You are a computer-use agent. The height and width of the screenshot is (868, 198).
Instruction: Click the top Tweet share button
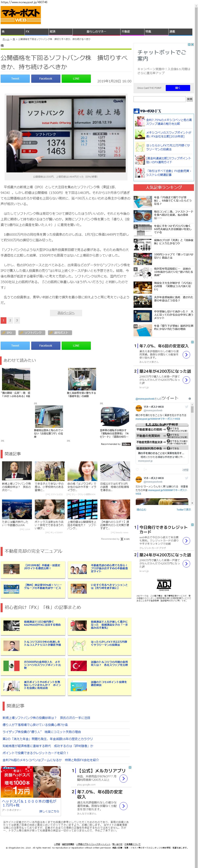[x=15, y=79]
